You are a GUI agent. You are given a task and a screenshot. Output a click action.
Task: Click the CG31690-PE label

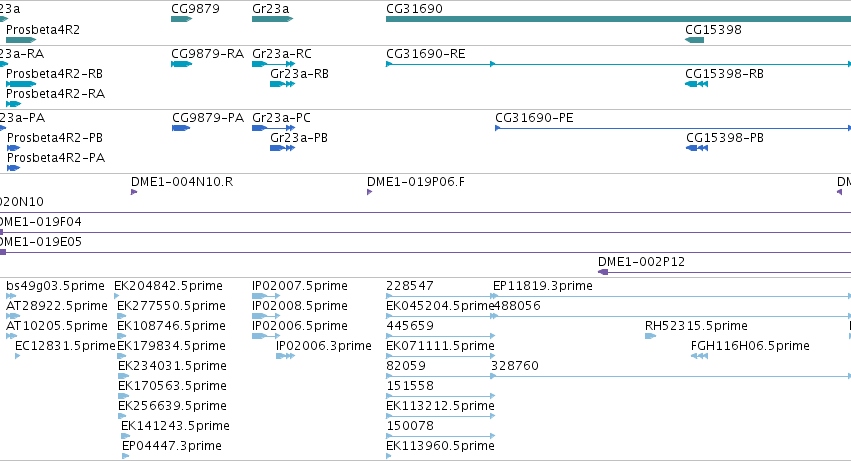coord(534,118)
